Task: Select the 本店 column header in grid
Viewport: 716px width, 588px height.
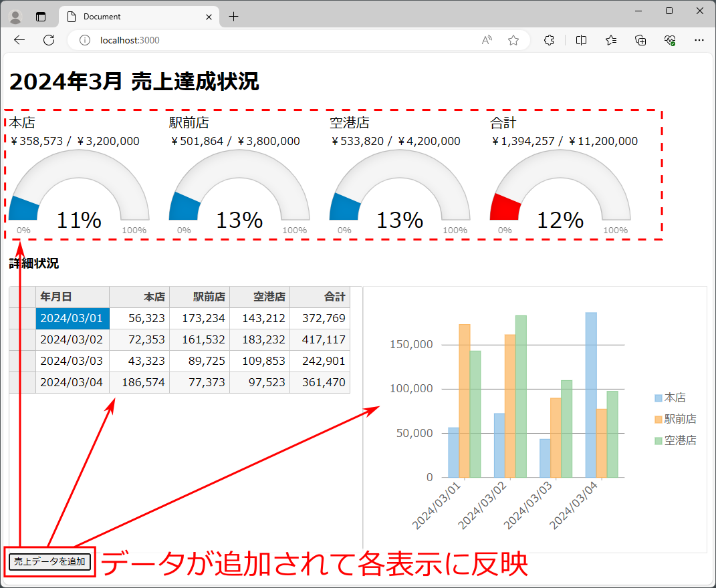Action: click(x=139, y=297)
